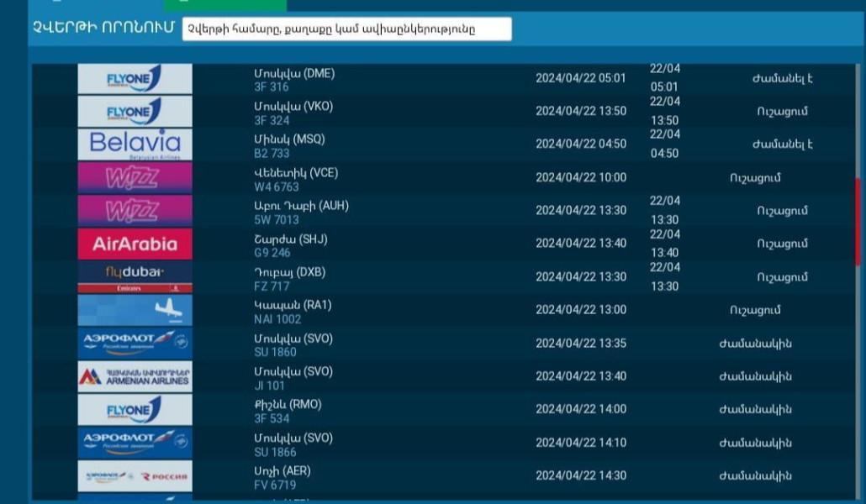866x504 pixels.
Task: Select the FZ 717 Dubai (DXB) flight
Action: point(271,286)
